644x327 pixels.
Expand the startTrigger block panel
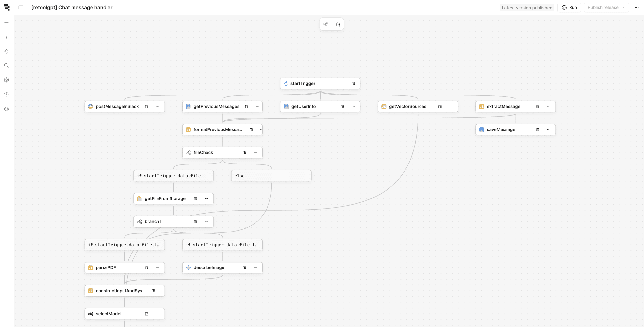[x=353, y=84]
